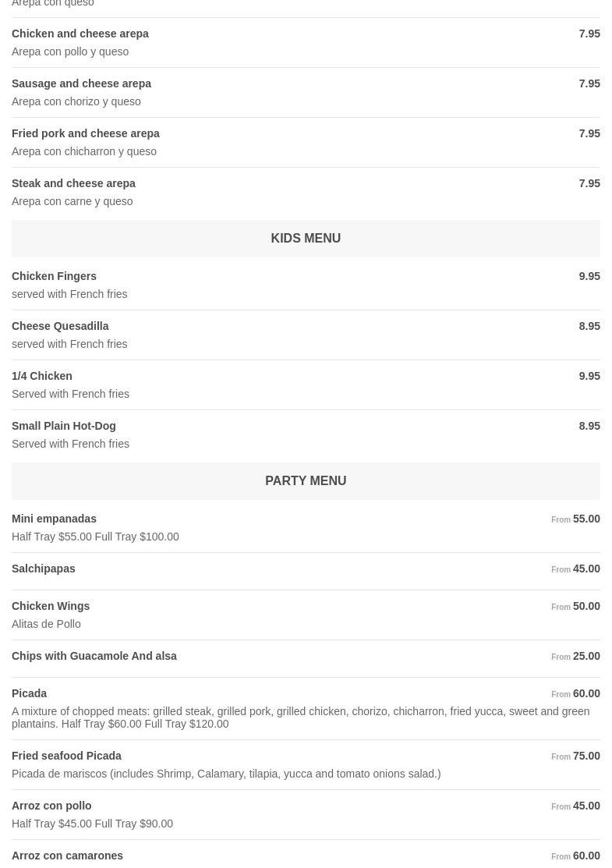Choose the Sausage and cheese arepa
The width and height of the screenshot is (612, 868).
(x=82, y=84)
